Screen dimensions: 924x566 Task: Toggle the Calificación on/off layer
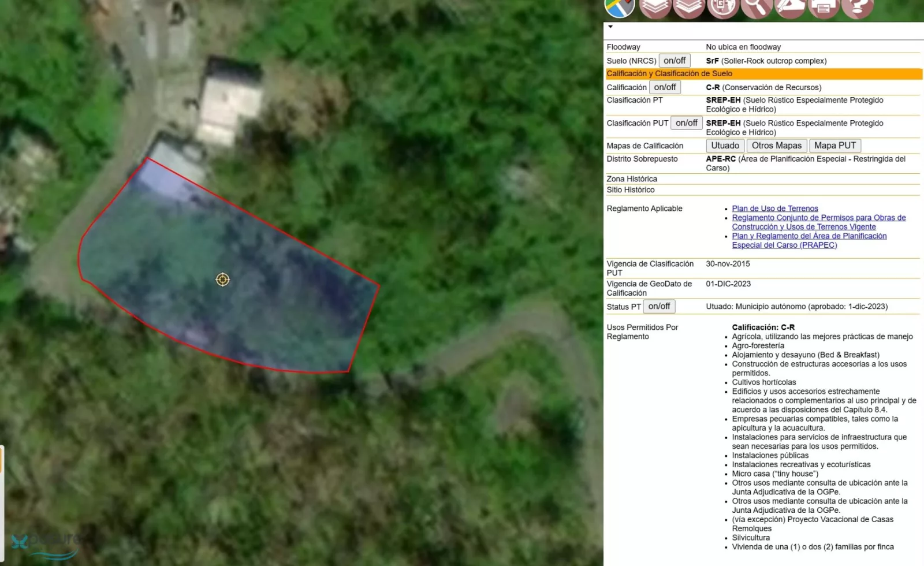coord(665,87)
